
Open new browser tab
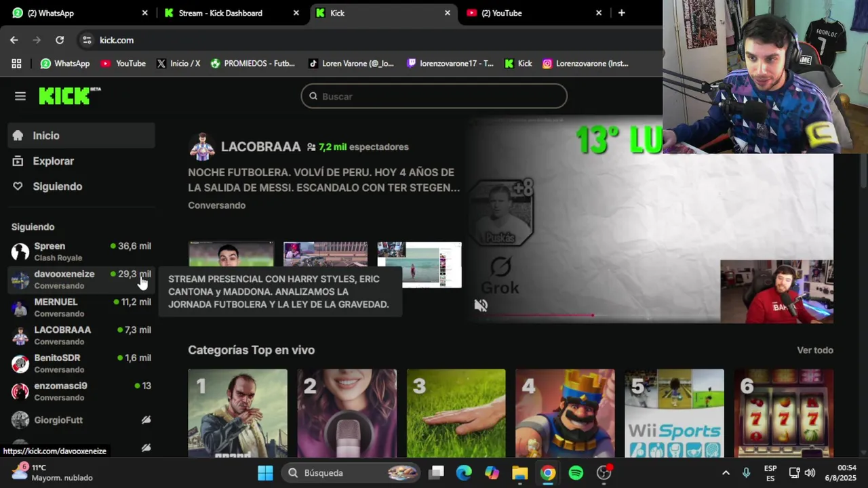coord(621,13)
